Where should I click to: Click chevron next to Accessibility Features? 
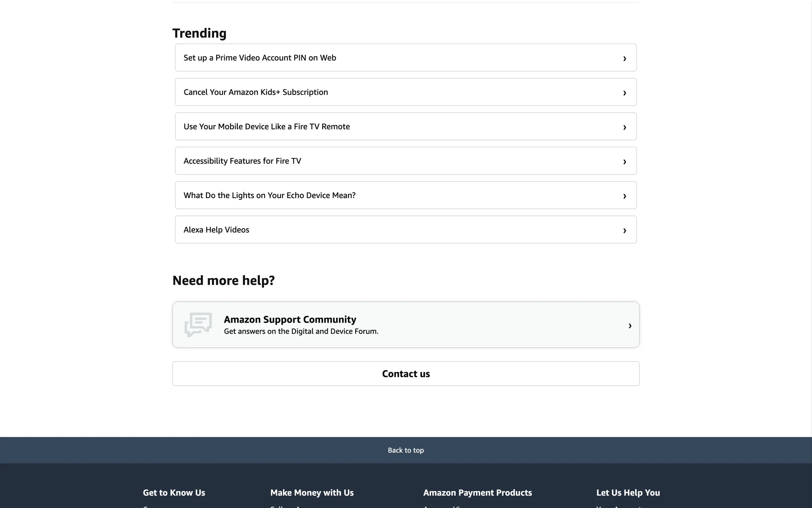point(624,161)
